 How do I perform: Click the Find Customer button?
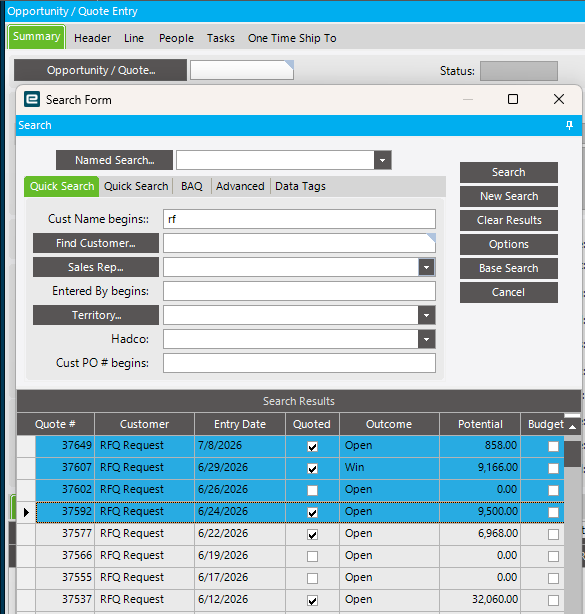96,243
